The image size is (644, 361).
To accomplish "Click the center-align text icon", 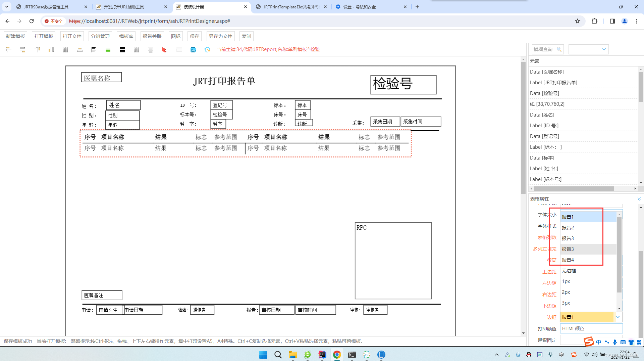I will tap(151, 50).
